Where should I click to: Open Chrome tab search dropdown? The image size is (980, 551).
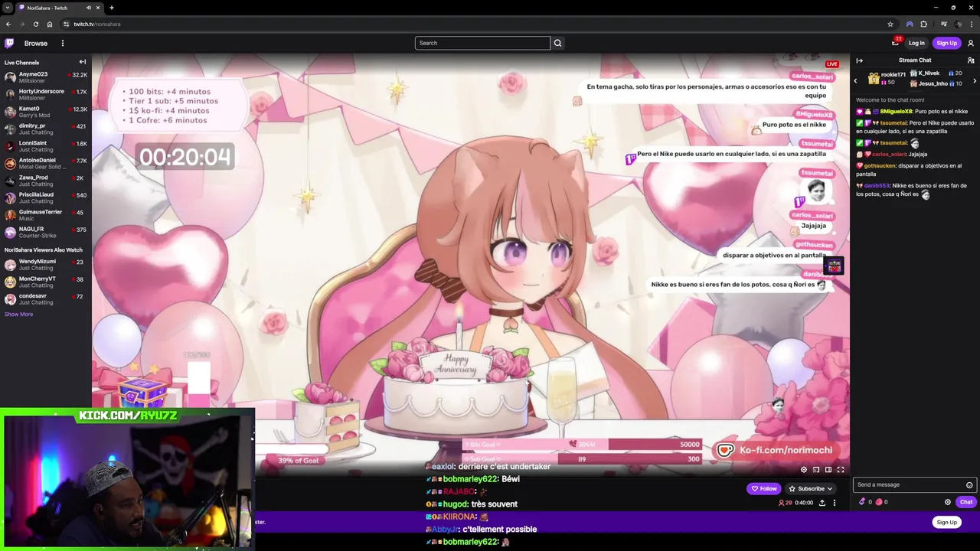[8, 8]
